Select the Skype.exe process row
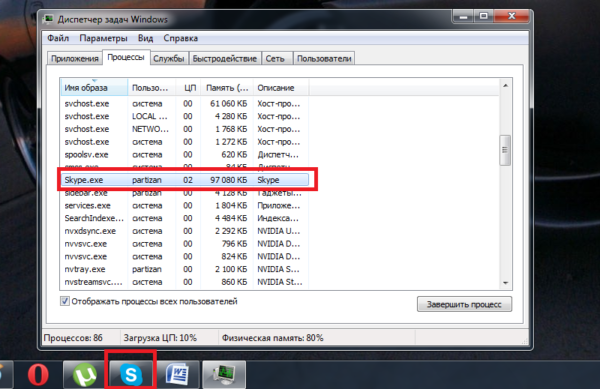 coord(185,180)
